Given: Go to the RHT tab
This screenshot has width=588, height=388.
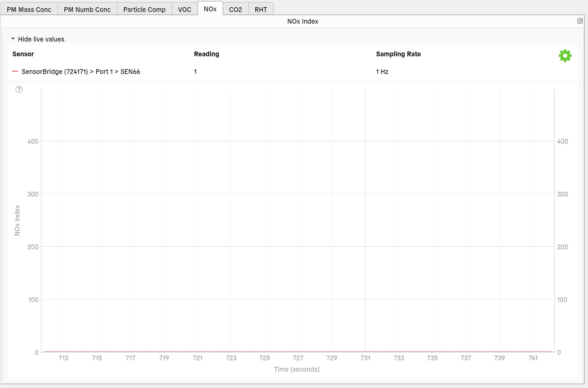Looking at the screenshot, I should (x=261, y=9).
